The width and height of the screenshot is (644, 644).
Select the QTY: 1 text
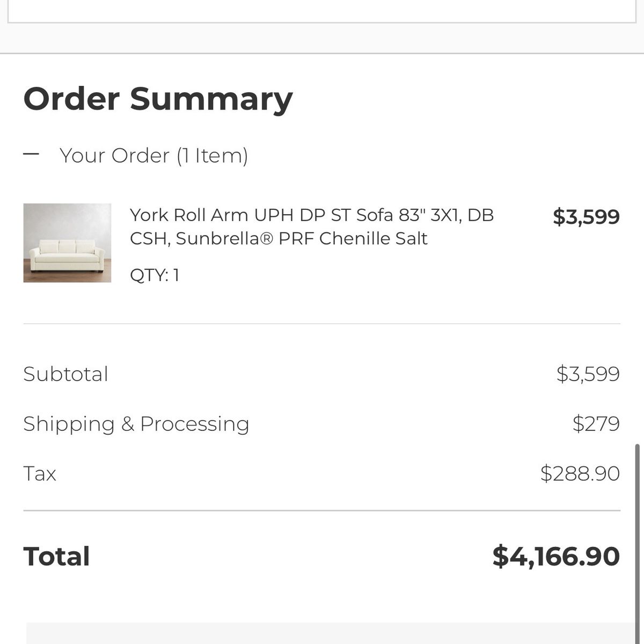(x=155, y=275)
